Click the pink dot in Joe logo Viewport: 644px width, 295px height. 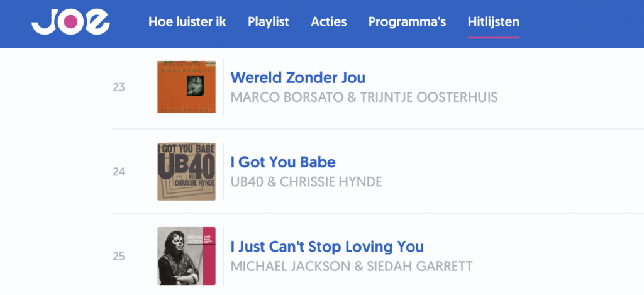(x=70, y=22)
